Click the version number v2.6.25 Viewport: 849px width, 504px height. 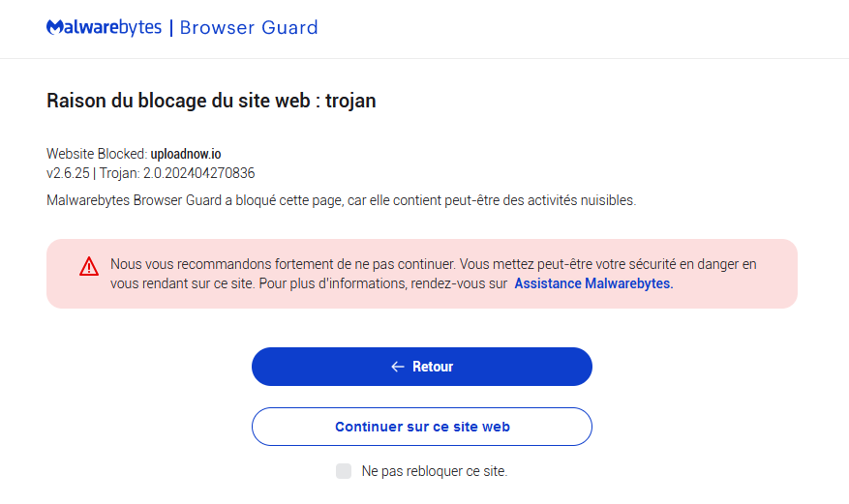tap(67, 173)
